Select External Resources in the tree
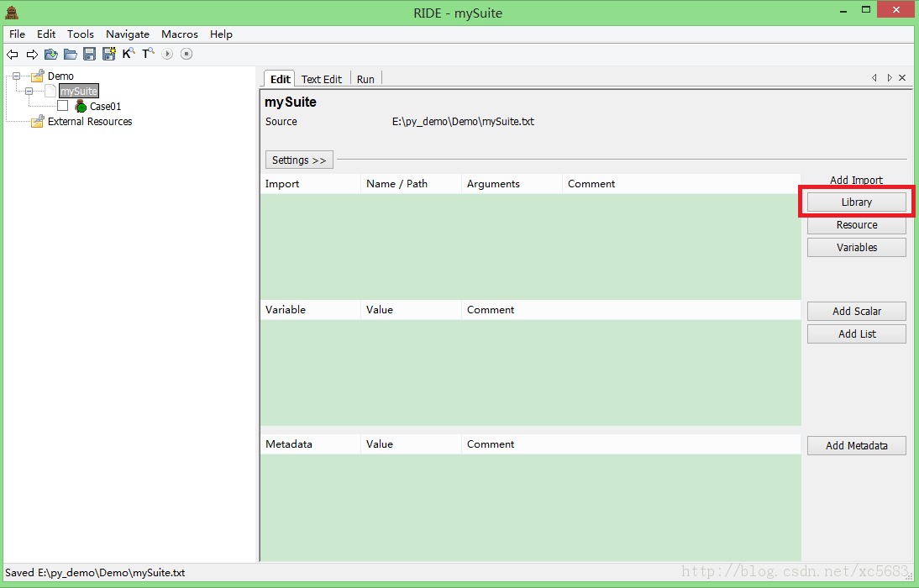This screenshot has width=919, height=588. tap(89, 122)
